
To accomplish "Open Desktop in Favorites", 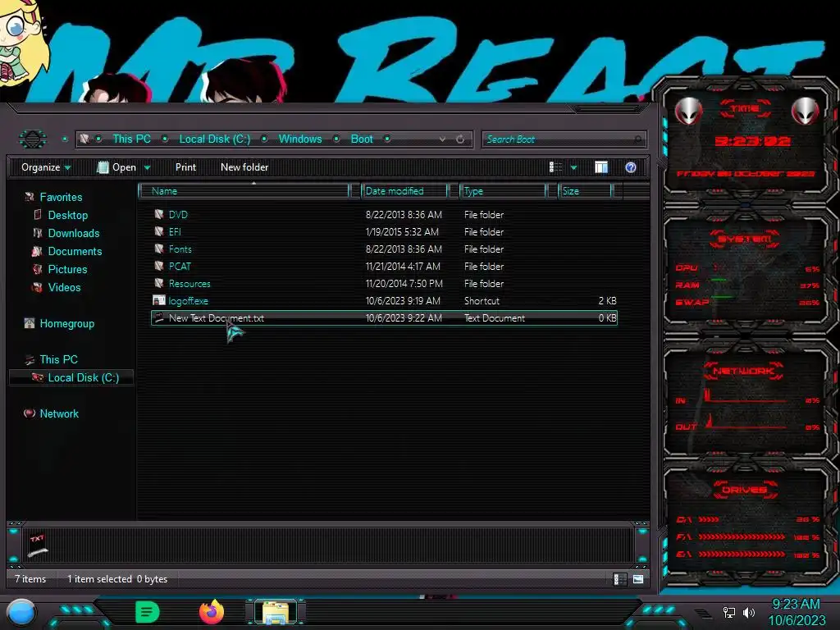I will click(67, 216).
